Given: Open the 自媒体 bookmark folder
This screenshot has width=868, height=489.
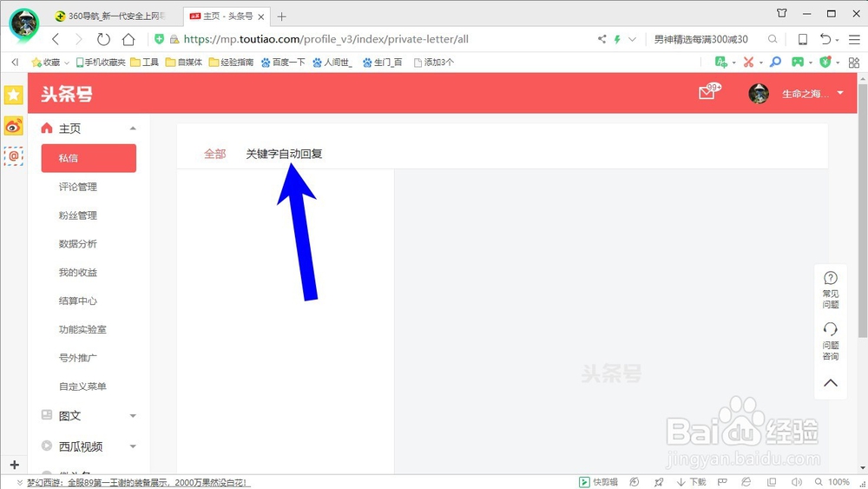Looking at the screenshot, I should (184, 62).
